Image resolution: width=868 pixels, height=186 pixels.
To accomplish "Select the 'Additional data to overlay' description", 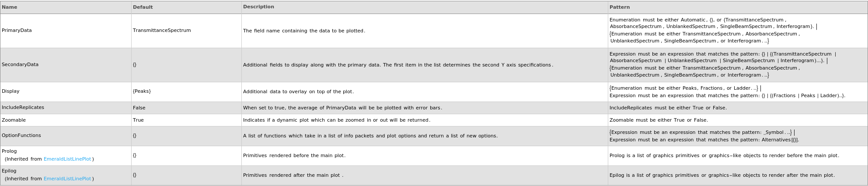I will (298, 92).
